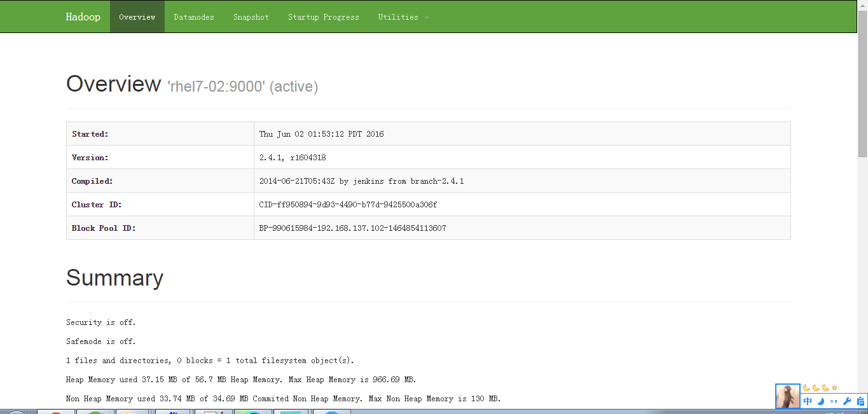This screenshot has width=868, height=414.
Task: Select the 'Compiled:' row label
Action: 92,181
